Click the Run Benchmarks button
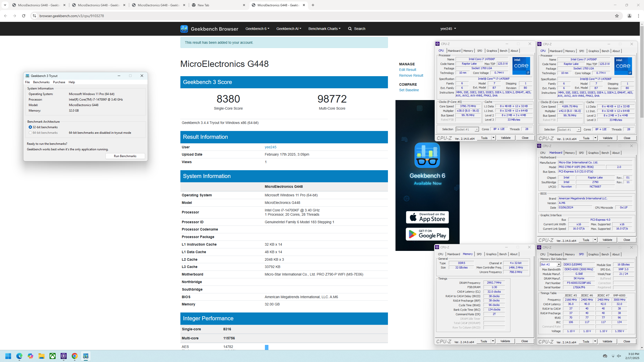The width and height of the screenshot is (644, 362). tap(125, 156)
